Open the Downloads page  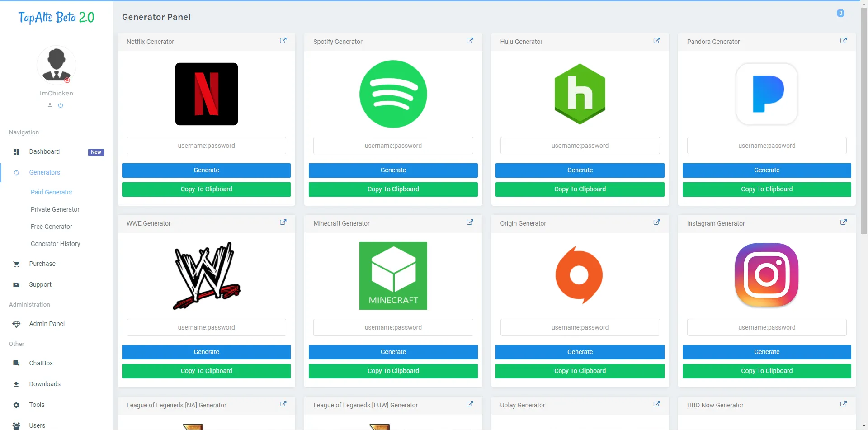(x=45, y=384)
